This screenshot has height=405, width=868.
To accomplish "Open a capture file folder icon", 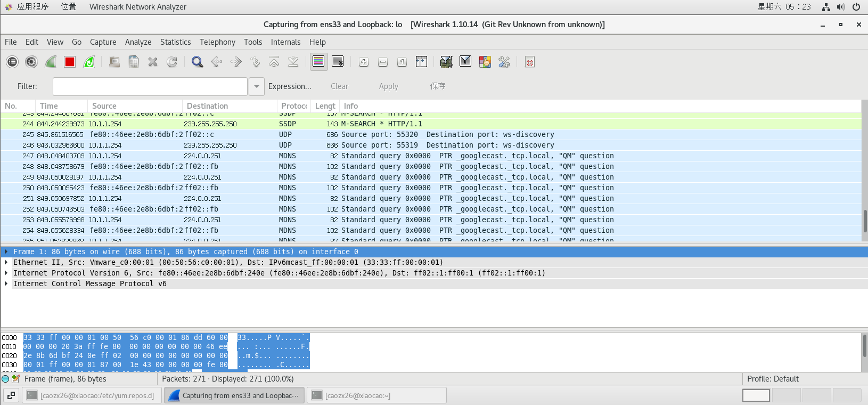I will click(x=114, y=62).
